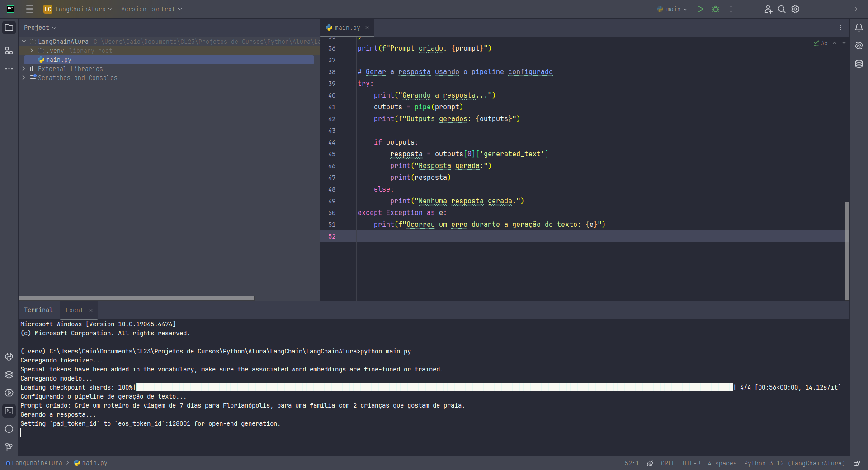Select the Terminal panel title tab
The width and height of the screenshot is (868, 470).
click(38, 310)
